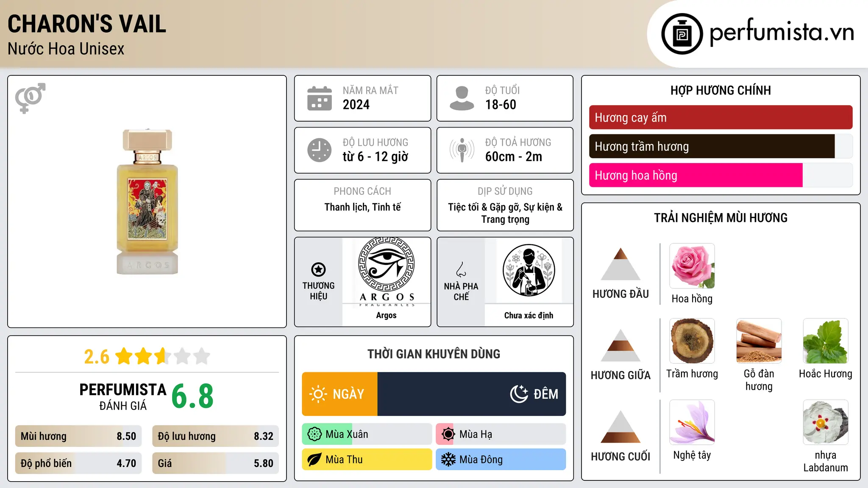Click the unisex gender symbol icon
Viewport: 868px width, 488px height.
(30, 98)
